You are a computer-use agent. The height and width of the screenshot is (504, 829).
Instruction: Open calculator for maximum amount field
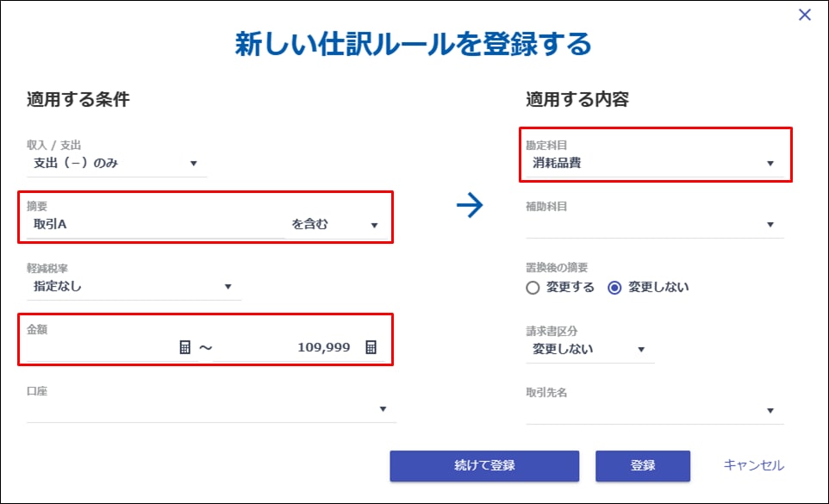(371, 347)
